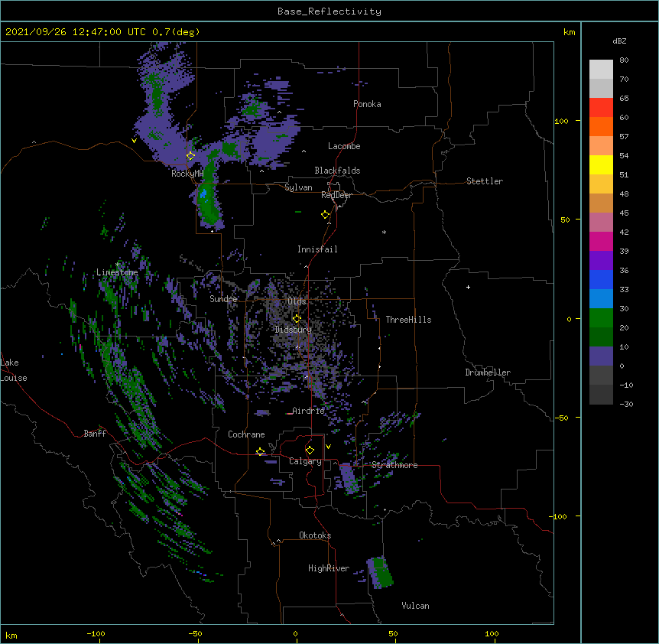Click the purple echo block west of Strathmore
Screen dimensions: 659x644
coord(349,478)
